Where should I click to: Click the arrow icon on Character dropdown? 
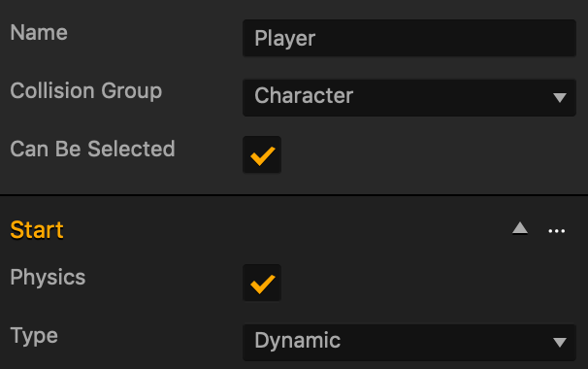(560, 98)
